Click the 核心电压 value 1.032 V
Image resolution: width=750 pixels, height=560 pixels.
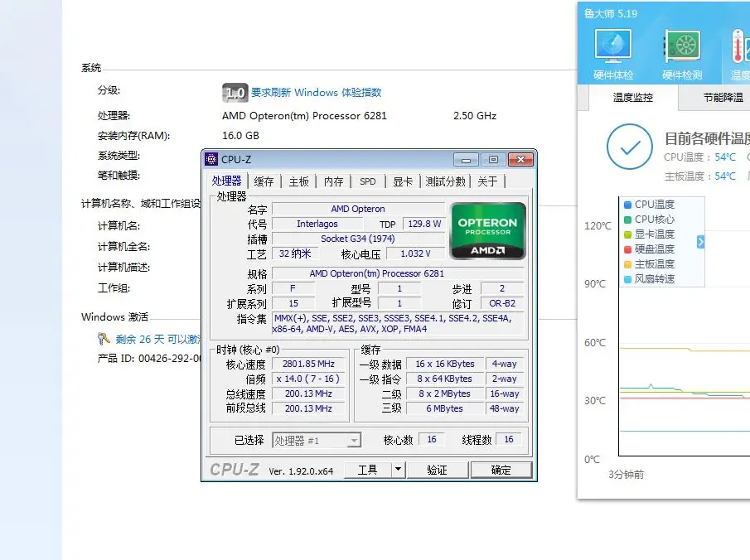coord(415,253)
